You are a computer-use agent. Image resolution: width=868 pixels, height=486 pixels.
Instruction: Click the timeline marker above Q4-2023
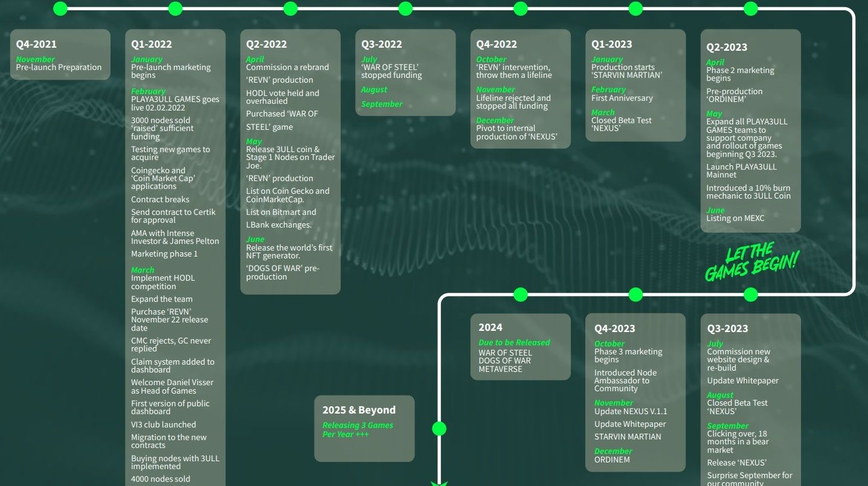(x=635, y=295)
